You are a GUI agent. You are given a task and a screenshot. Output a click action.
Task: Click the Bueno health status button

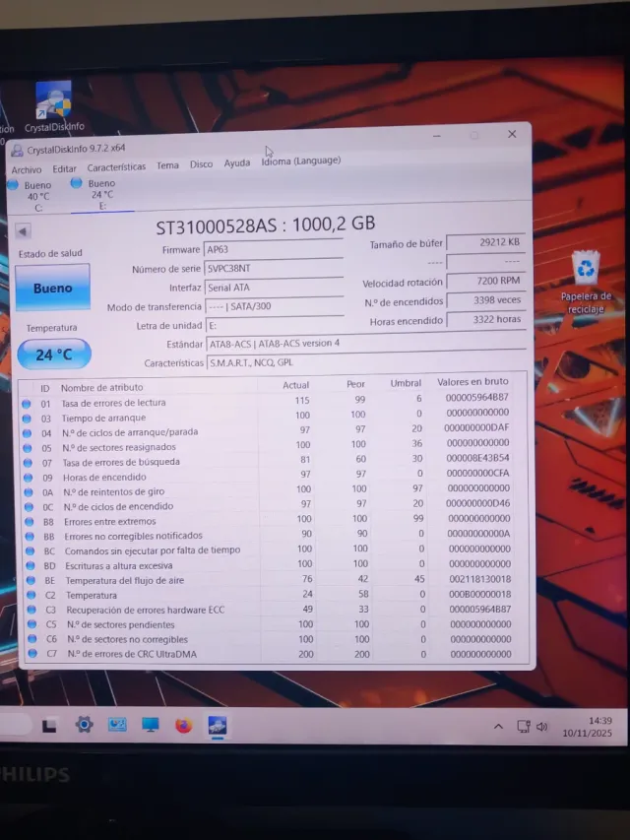52,288
